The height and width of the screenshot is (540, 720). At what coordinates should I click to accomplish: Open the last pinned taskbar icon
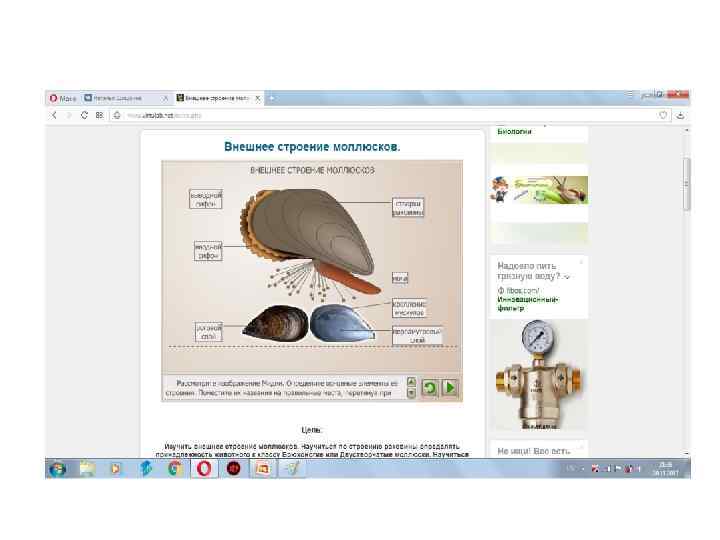[x=292, y=468]
